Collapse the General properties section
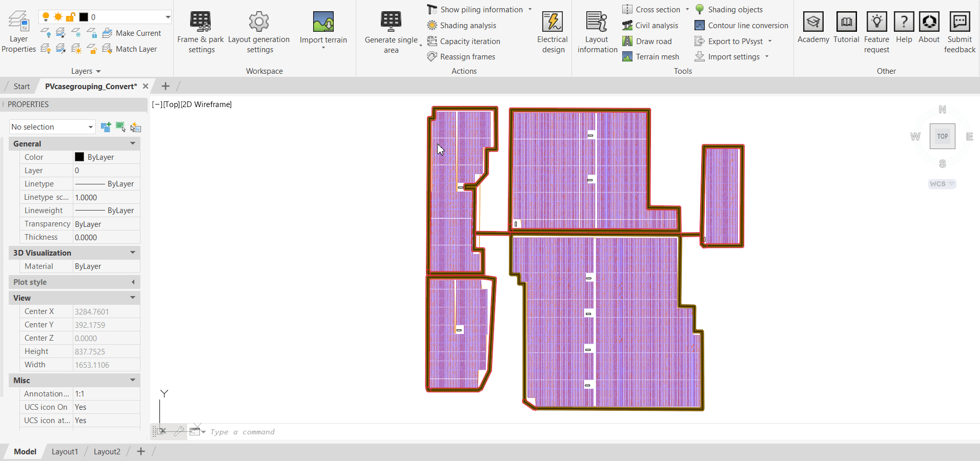Viewport: 980px width, 461px height. click(133, 144)
